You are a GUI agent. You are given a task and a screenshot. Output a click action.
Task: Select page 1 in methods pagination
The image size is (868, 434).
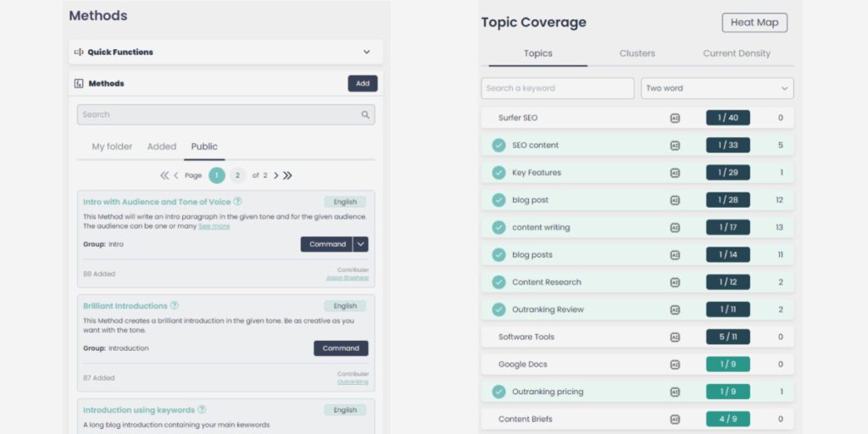217,175
